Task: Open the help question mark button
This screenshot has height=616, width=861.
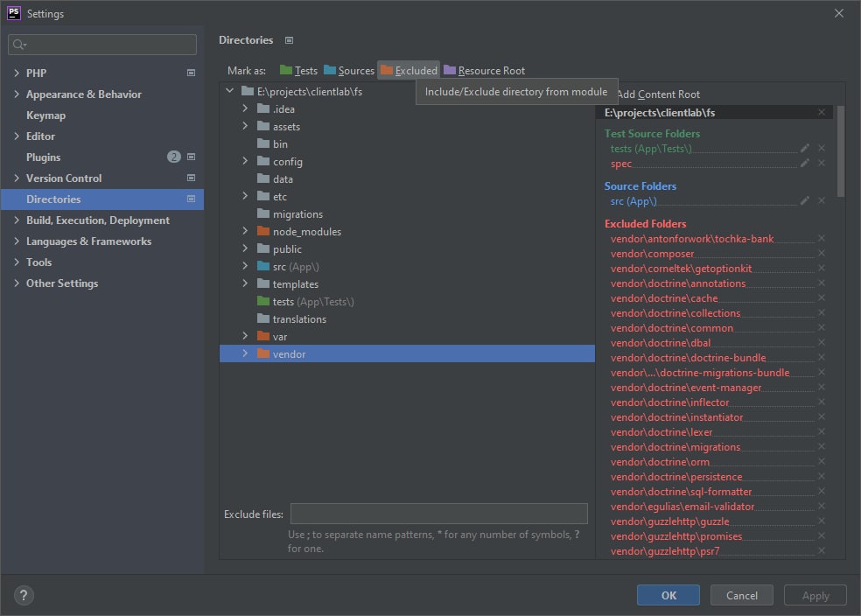Action: coord(24,596)
